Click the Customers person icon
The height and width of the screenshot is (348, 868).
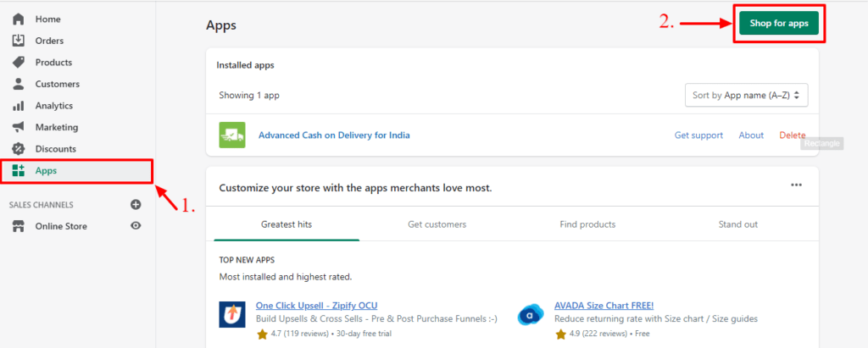point(18,84)
